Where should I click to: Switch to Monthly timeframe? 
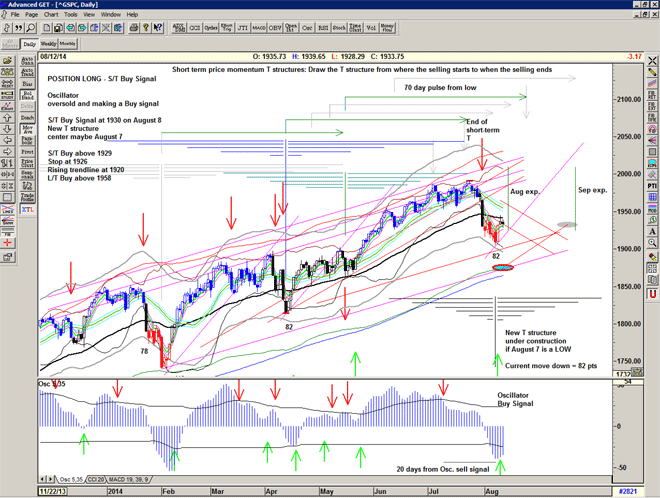click(68, 44)
